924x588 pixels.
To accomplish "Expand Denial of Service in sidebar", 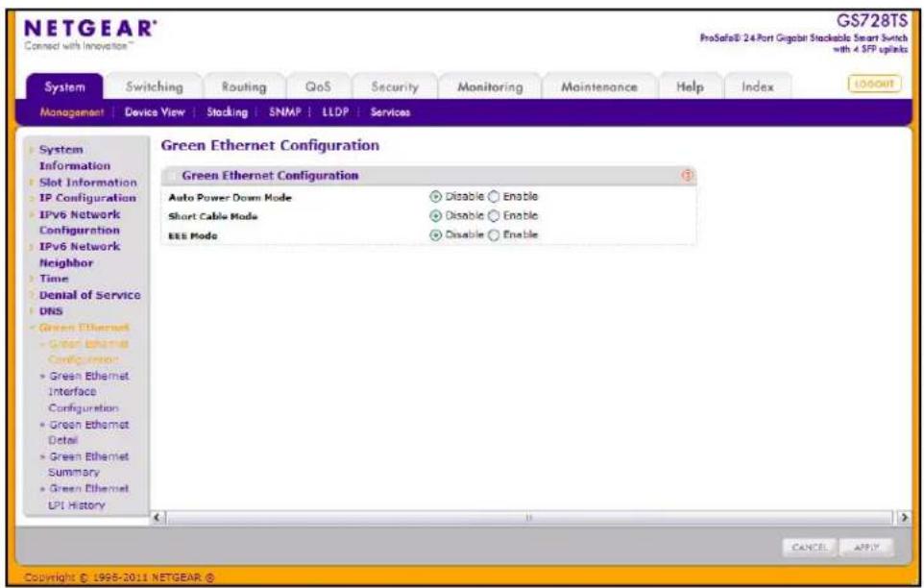I will 89,295.
